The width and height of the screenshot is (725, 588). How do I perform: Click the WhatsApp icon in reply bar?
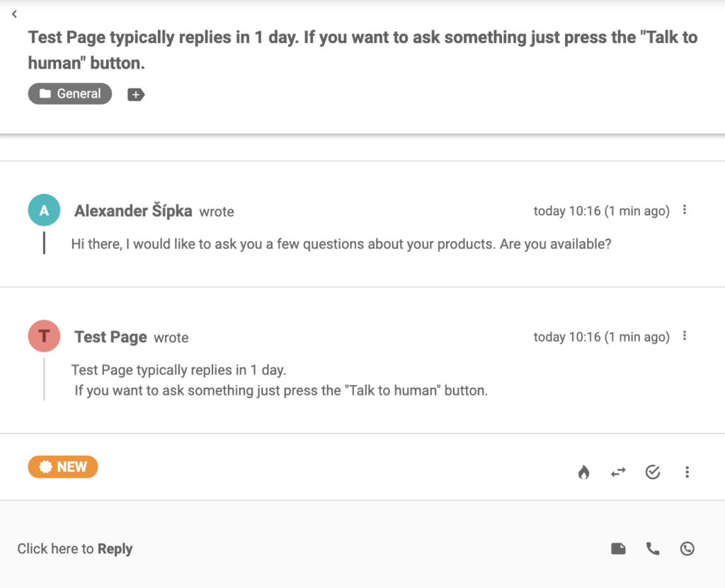point(687,548)
